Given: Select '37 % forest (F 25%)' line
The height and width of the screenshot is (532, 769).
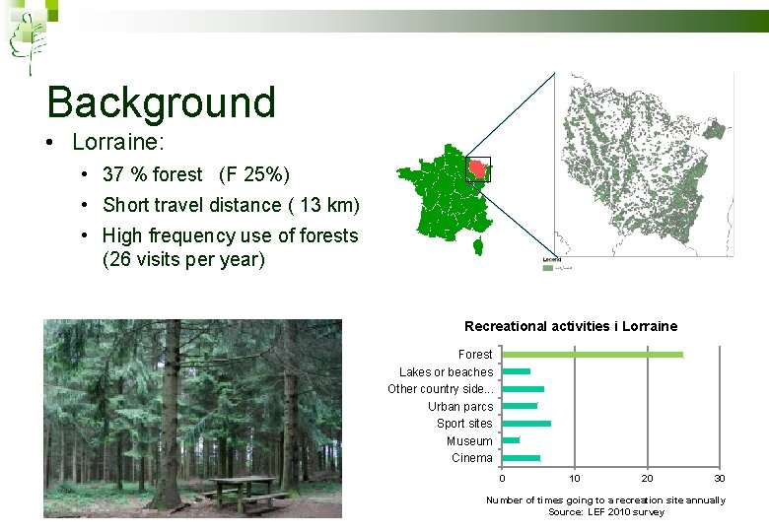Looking at the screenshot, I should [x=196, y=174].
